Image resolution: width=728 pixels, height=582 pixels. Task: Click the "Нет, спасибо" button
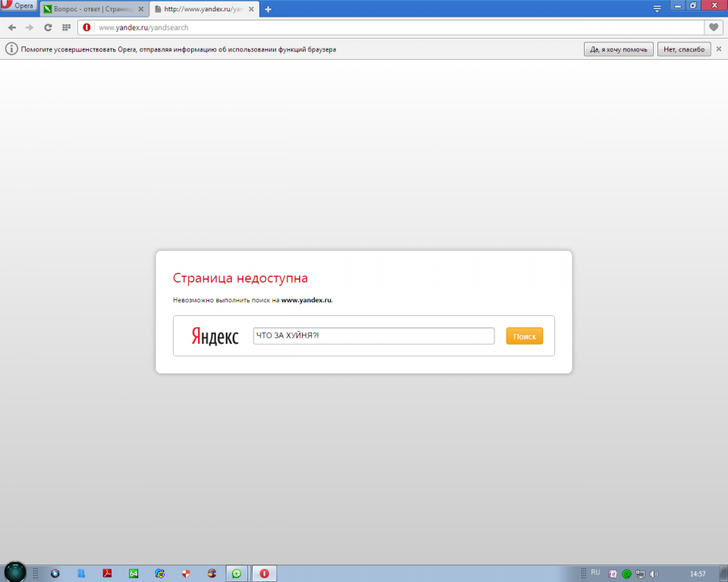(684, 49)
